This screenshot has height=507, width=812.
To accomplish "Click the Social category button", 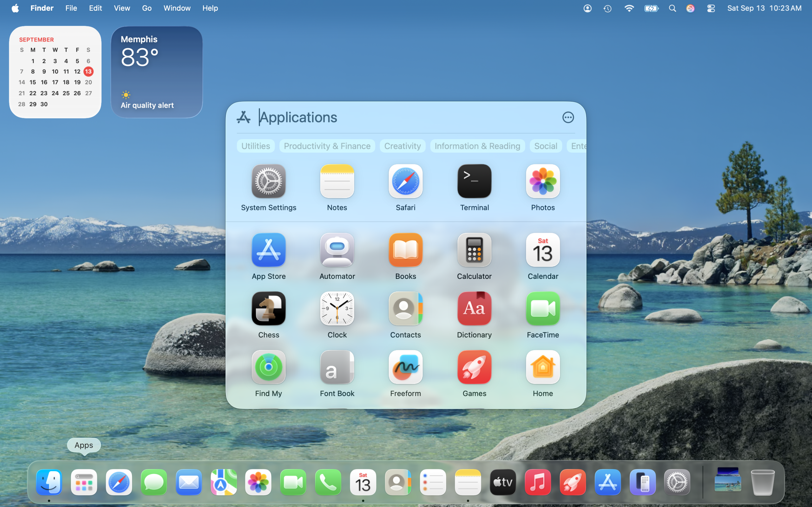I will pos(545,146).
